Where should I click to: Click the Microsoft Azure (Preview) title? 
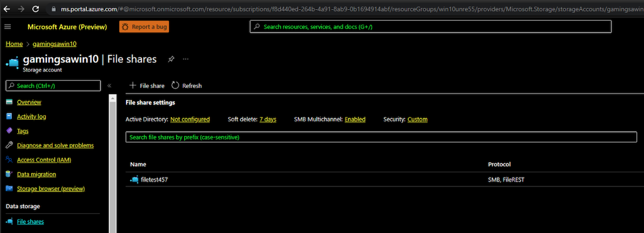coord(67,27)
